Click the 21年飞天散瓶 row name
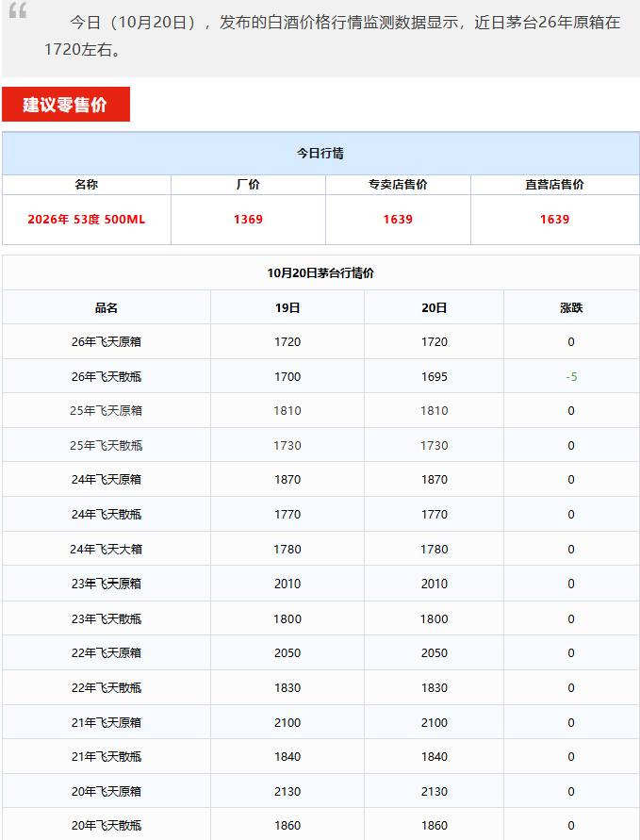The width and height of the screenshot is (640, 840). click(107, 756)
